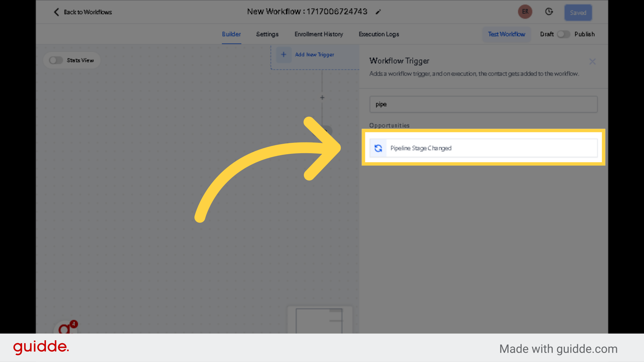Click the Publish button
Screen dimensions: 644x362
[x=585, y=34]
